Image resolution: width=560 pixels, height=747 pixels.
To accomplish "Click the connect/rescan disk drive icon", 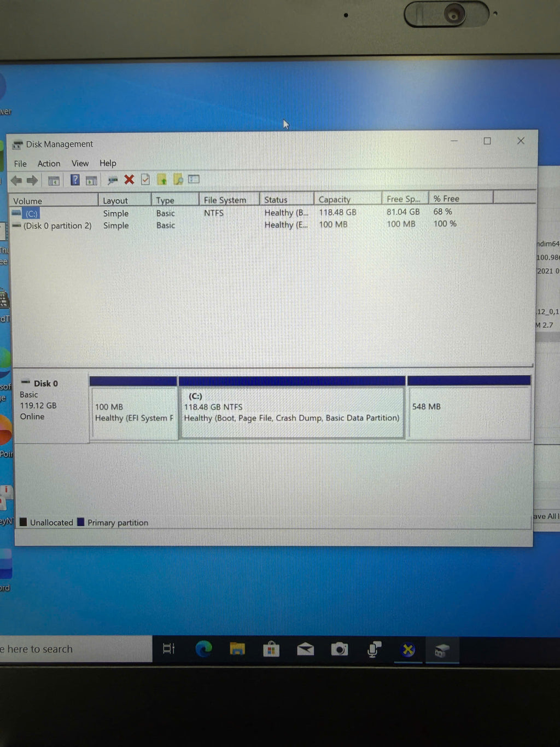I will pos(113,179).
